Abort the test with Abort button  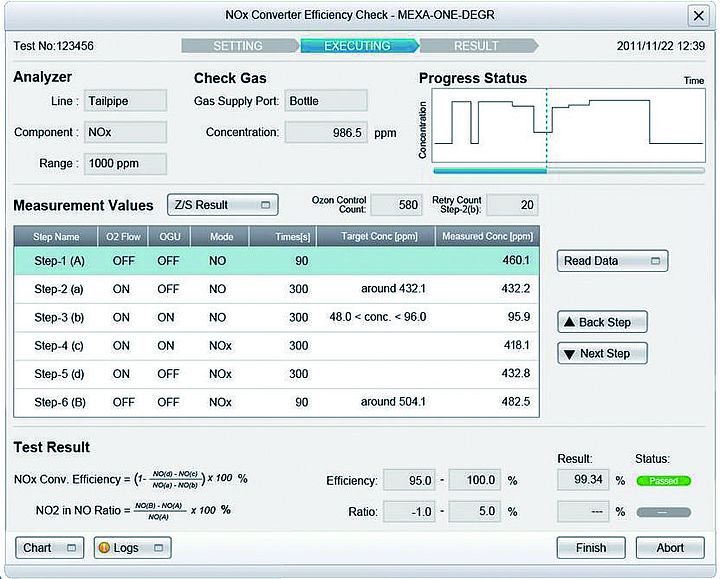click(670, 548)
